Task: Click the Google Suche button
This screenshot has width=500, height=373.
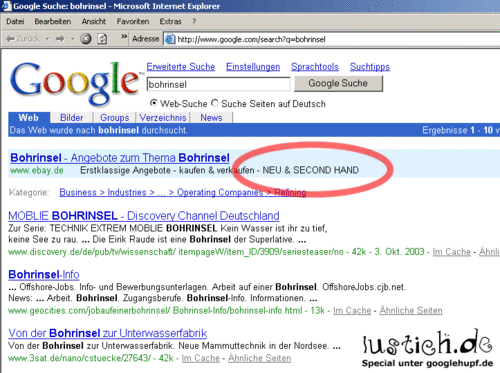Action: 338,83
